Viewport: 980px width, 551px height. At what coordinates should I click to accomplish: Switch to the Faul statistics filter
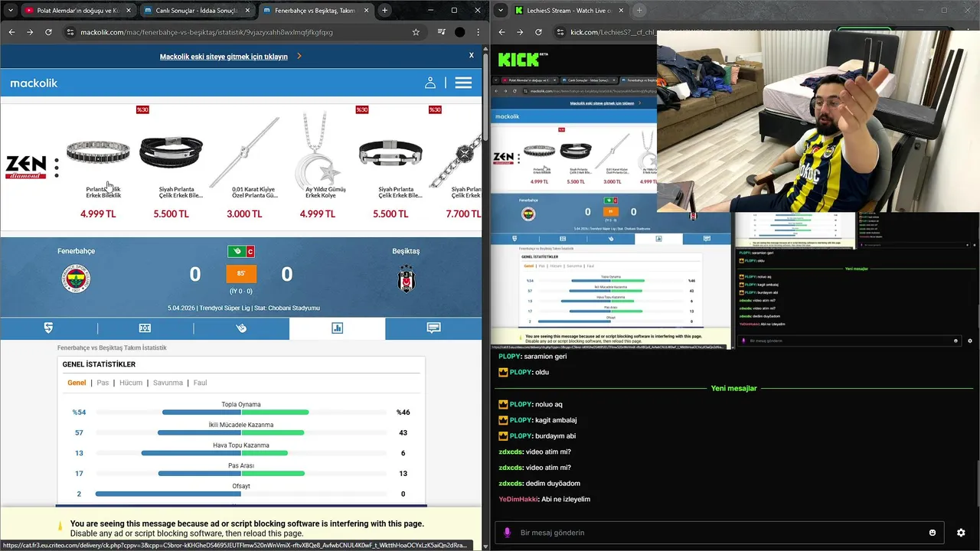click(x=200, y=383)
